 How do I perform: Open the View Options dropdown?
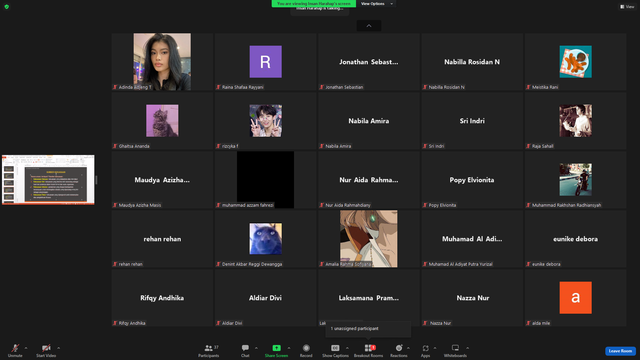[x=377, y=4]
